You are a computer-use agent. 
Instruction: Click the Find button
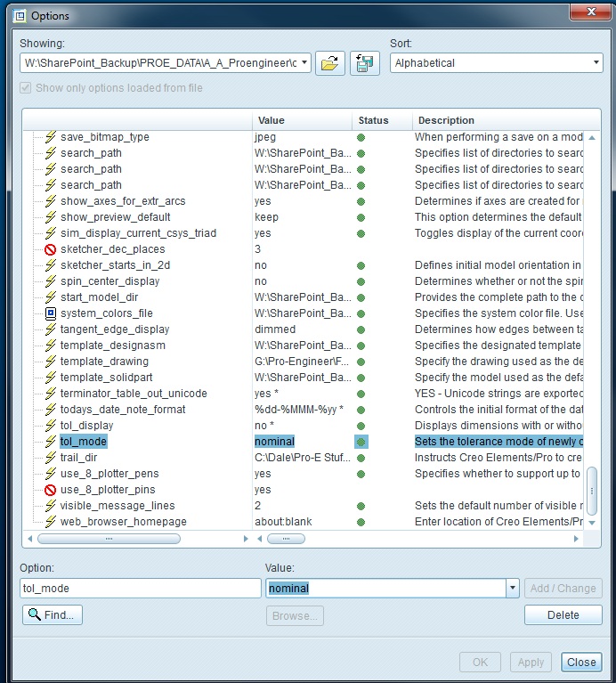pyautogui.click(x=53, y=615)
